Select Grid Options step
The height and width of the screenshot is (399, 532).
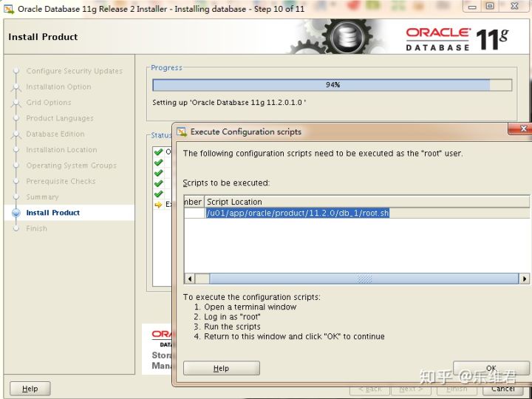point(49,103)
